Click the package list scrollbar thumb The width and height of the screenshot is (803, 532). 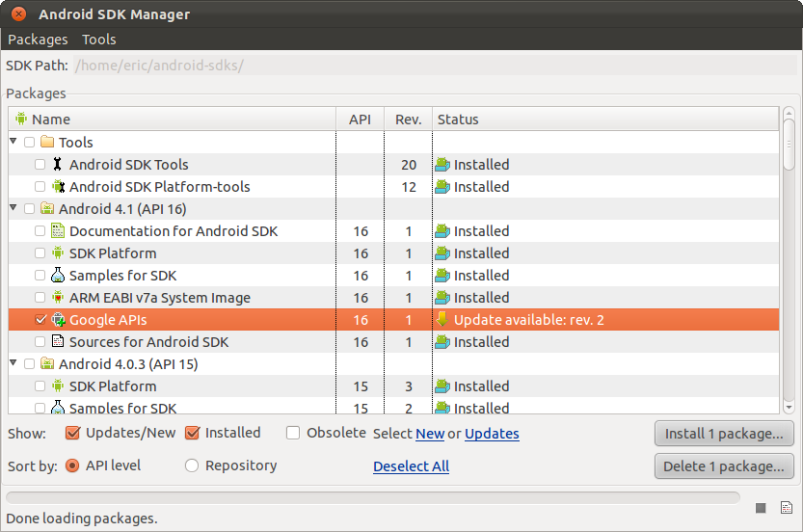(x=789, y=145)
